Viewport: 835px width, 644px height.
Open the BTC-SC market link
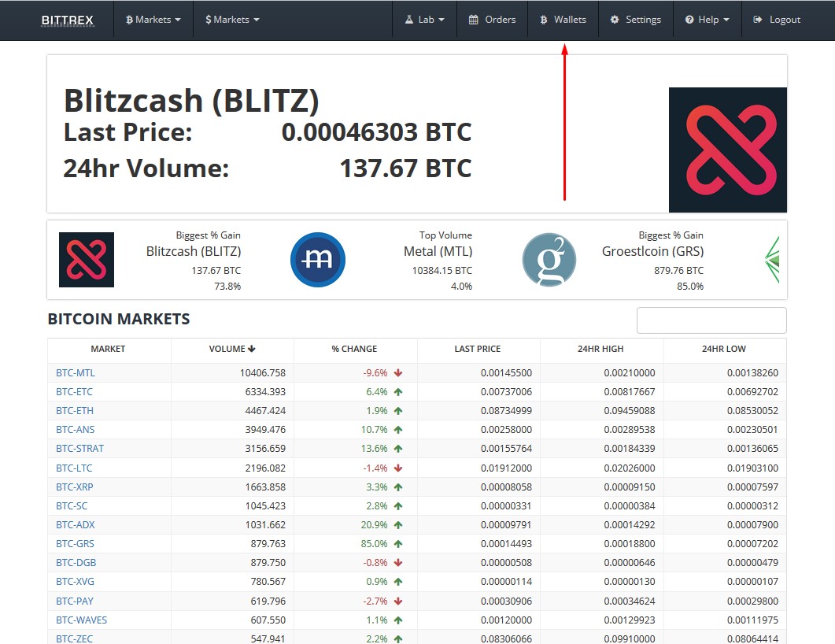coord(72,506)
